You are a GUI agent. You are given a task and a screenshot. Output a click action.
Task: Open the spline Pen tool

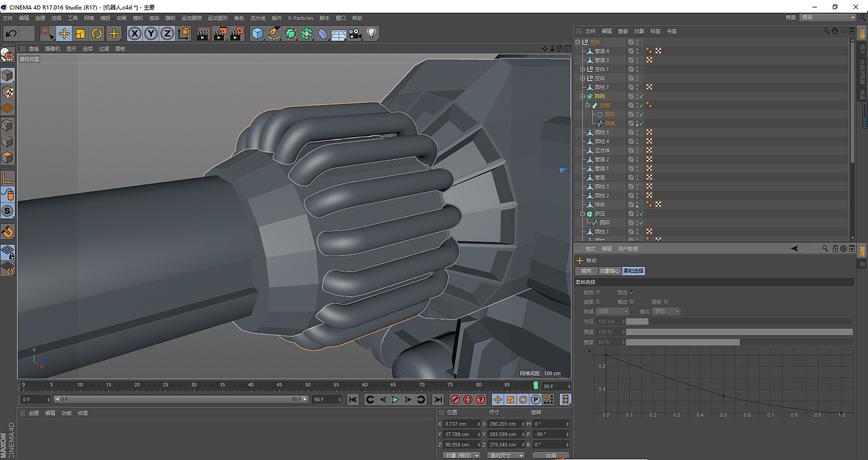pos(274,33)
